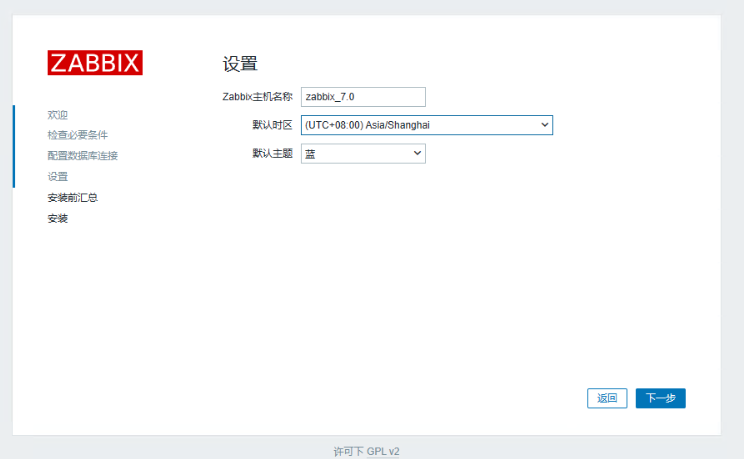Select the 检查必要条件 step
Image resolution: width=744 pixels, height=459 pixels.
(78, 135)
